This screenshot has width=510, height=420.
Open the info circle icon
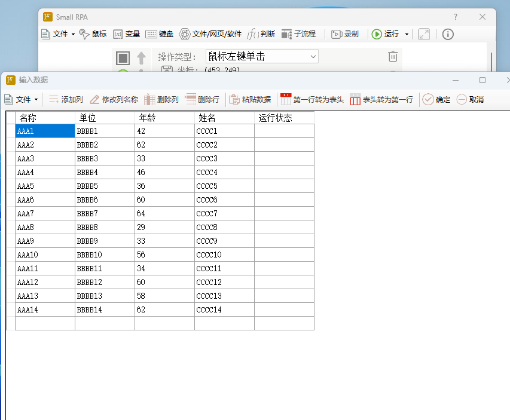[448, 34]
